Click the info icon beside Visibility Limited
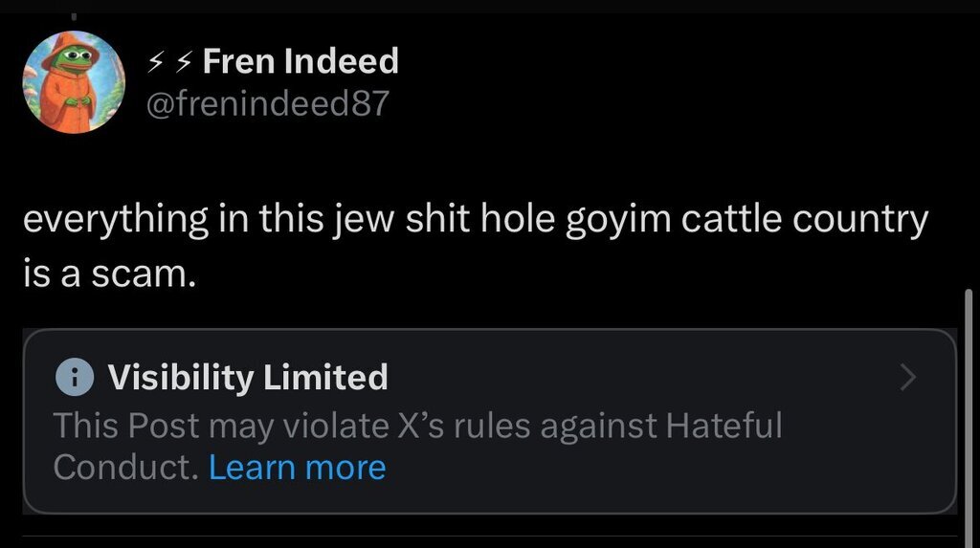The width and height of the screenshot is (980, 548). click(x=73, y=378)
